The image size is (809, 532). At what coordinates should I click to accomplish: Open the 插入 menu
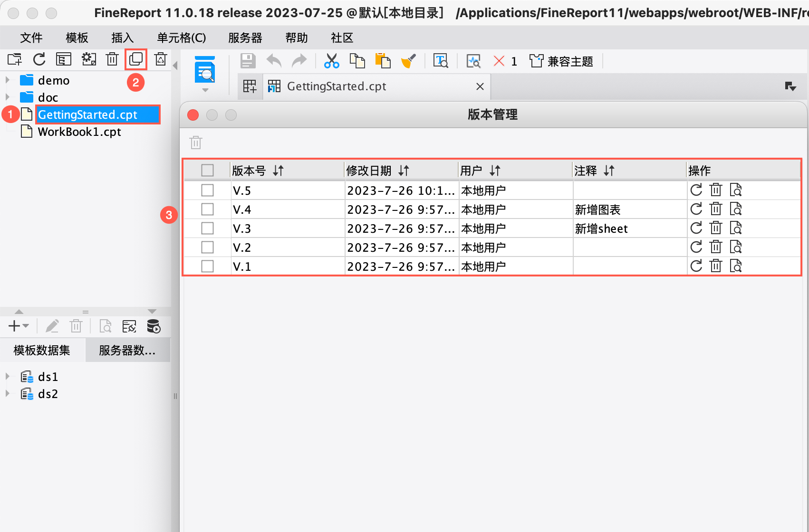[x=123, y=38]
